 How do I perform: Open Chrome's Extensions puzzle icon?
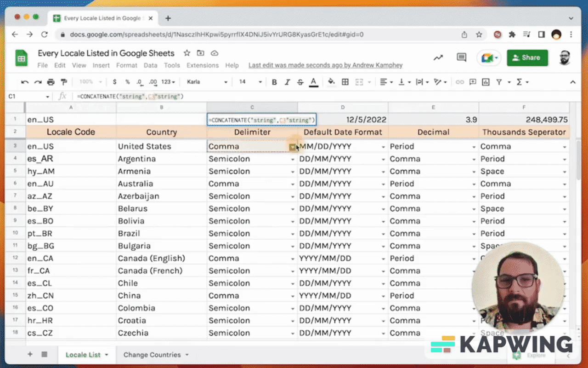tap(512, 34)
